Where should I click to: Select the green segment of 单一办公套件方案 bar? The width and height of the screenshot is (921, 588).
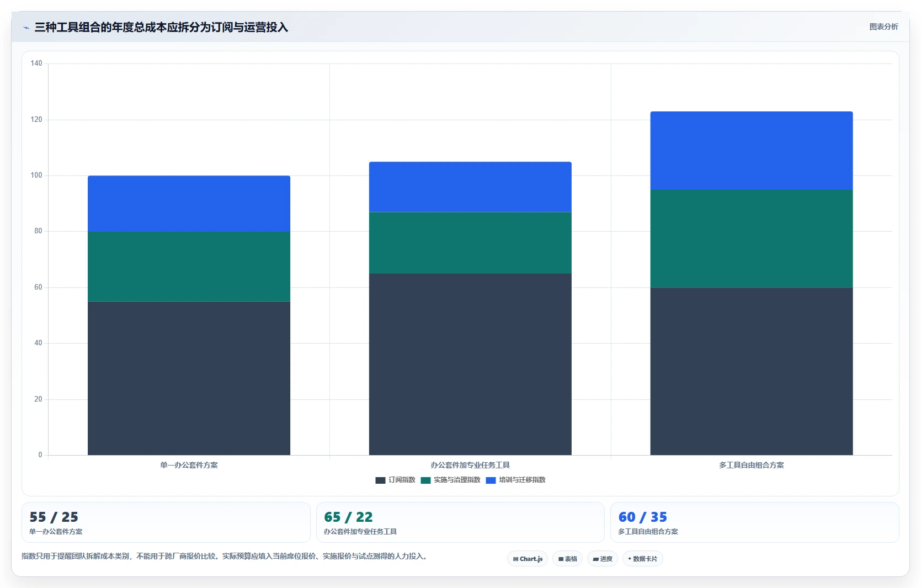189,266
